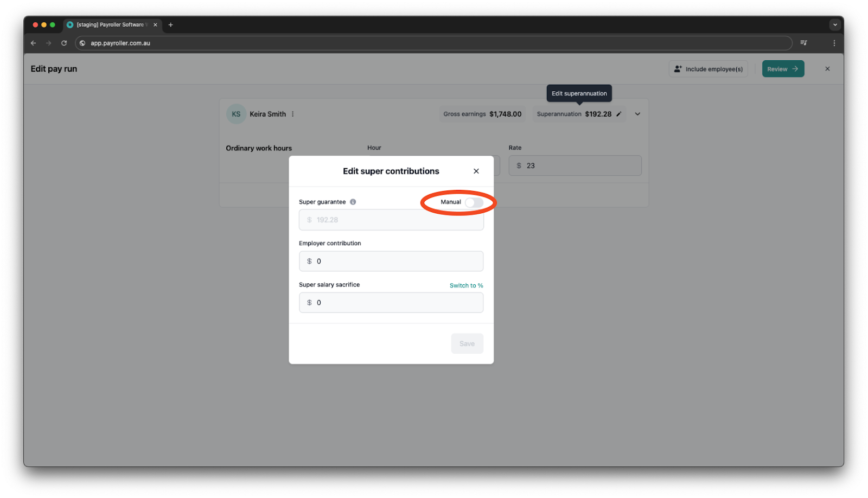Open Chrome's three-dot browser menu
Viewport: 868px width, 498px height.
(834, 43)
